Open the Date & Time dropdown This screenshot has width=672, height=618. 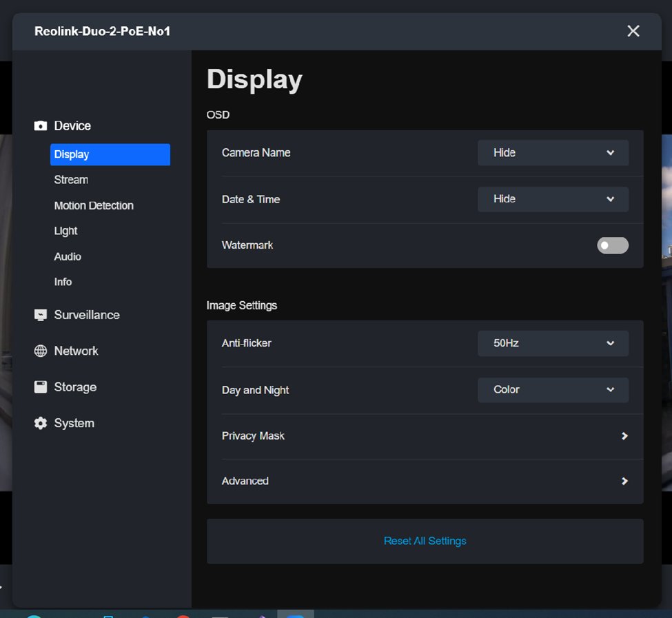pos(553,198)
